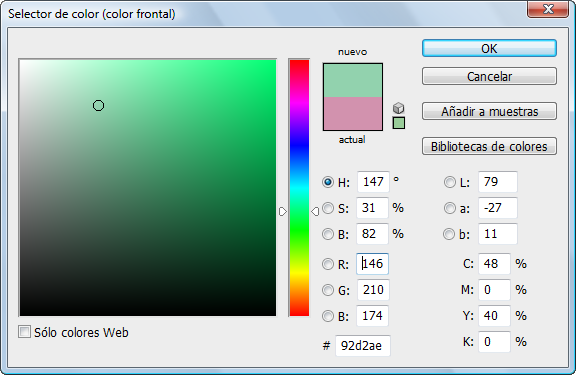Image resolution: width=576 pixels, height=375 pixels.
Task: Select the L lightness radio button
Action: pos(450,182)
